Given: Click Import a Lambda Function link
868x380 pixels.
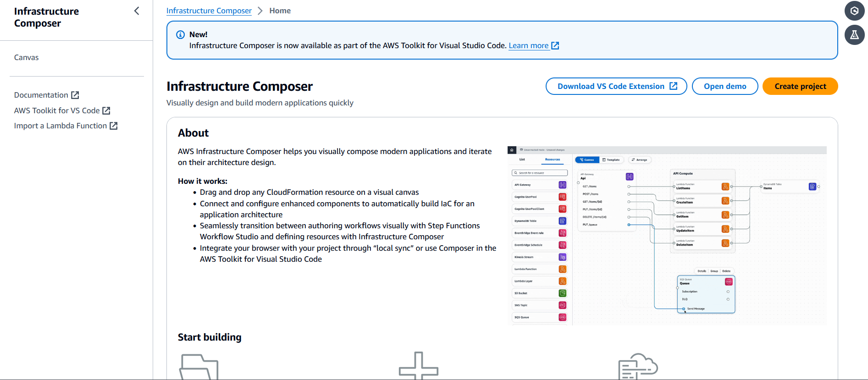Looking at the screenshot, I should [61, 126].
